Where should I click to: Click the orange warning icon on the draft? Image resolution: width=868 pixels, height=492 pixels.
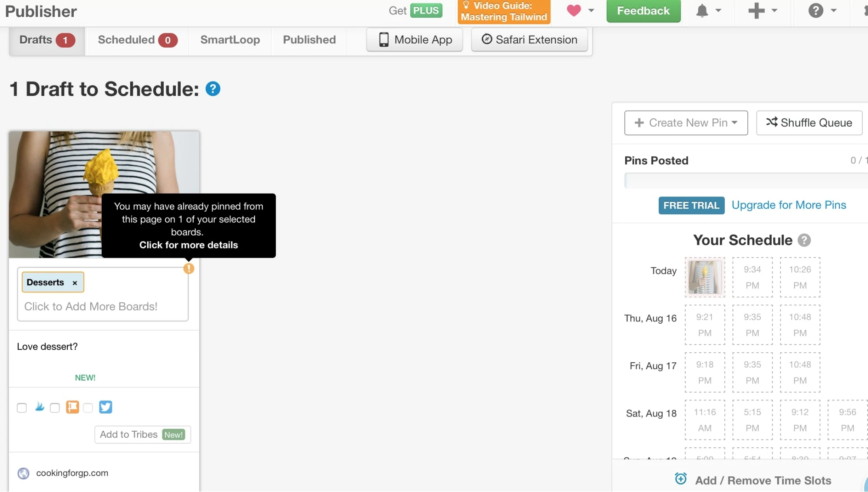(x=188, y=269)
